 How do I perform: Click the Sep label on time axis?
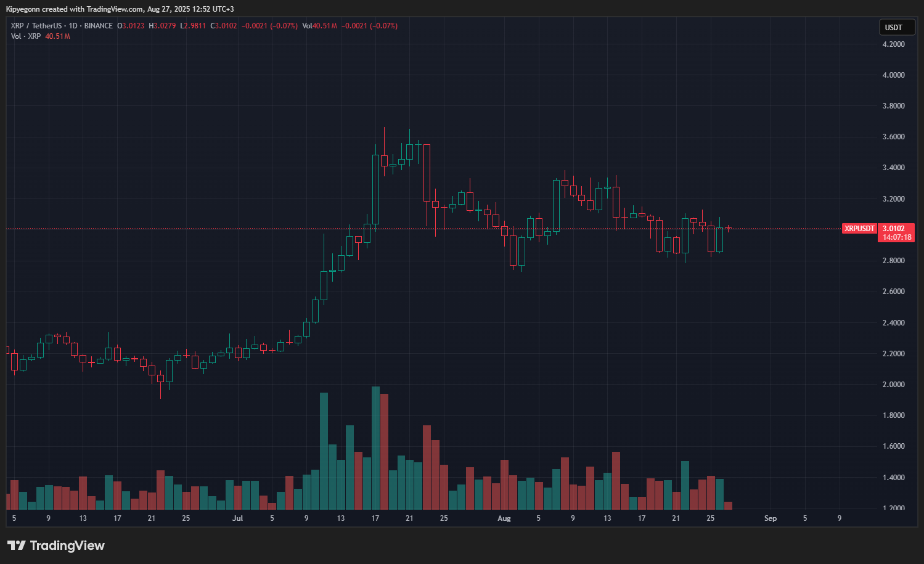(771, 518)
